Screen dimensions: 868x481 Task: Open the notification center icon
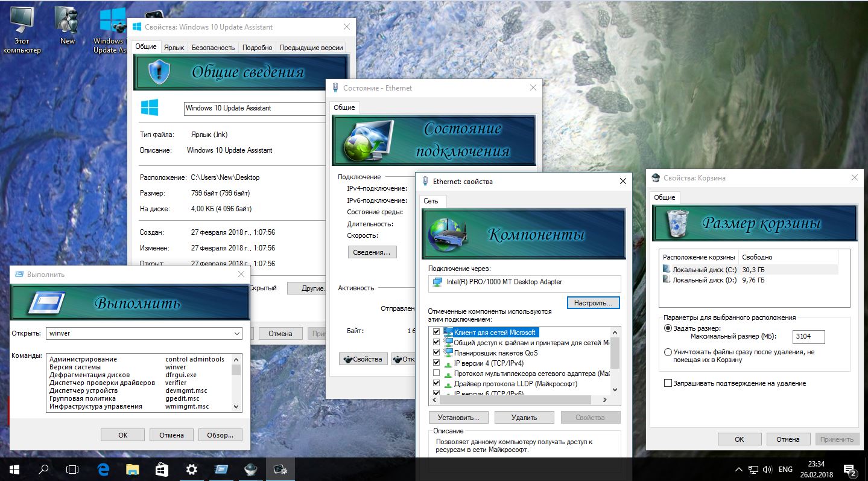[851, 469]
